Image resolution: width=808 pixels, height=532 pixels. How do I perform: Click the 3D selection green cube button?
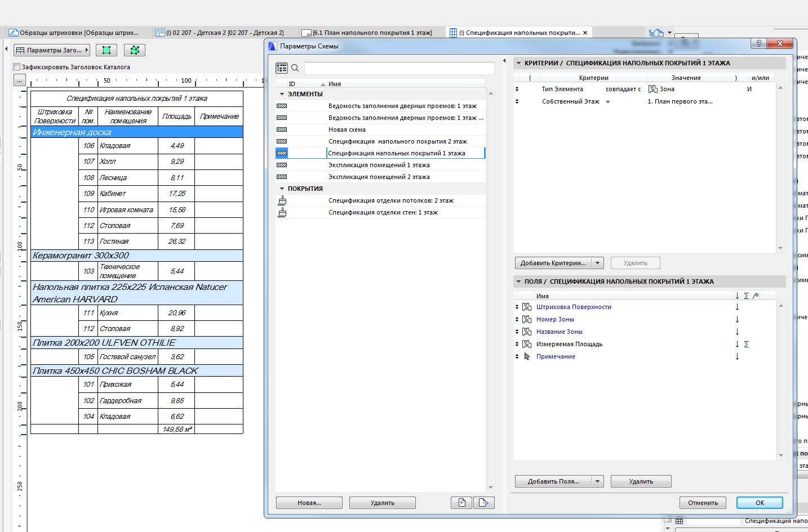(x=135, y=50)
